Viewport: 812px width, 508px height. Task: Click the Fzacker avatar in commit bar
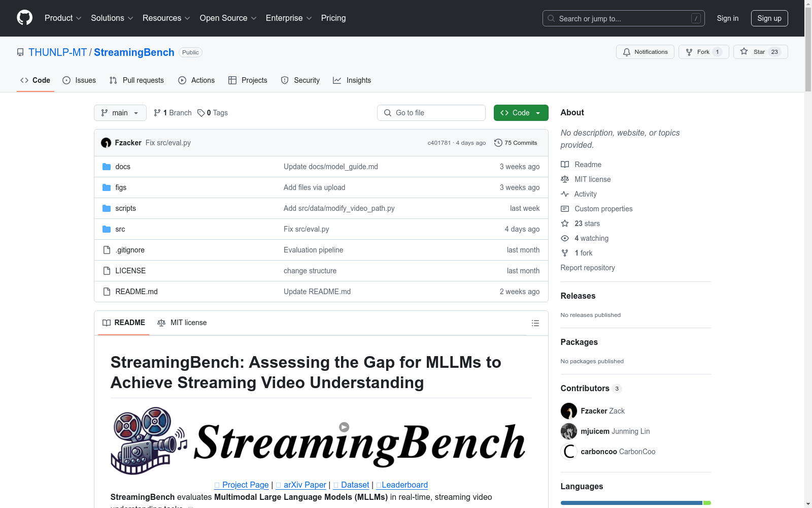[106, 143]
